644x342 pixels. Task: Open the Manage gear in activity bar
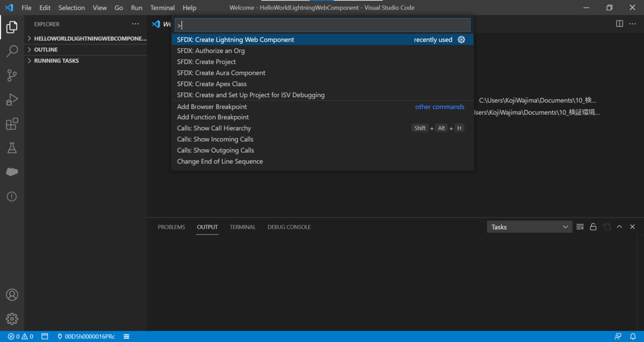tap(12, 319)
